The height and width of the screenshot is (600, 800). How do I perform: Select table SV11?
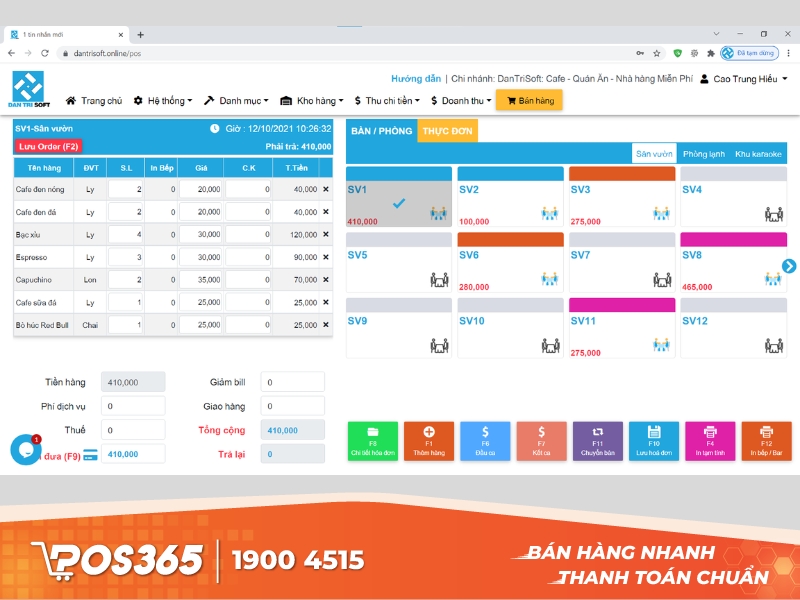pyautogui.click(x=622, y=328)
